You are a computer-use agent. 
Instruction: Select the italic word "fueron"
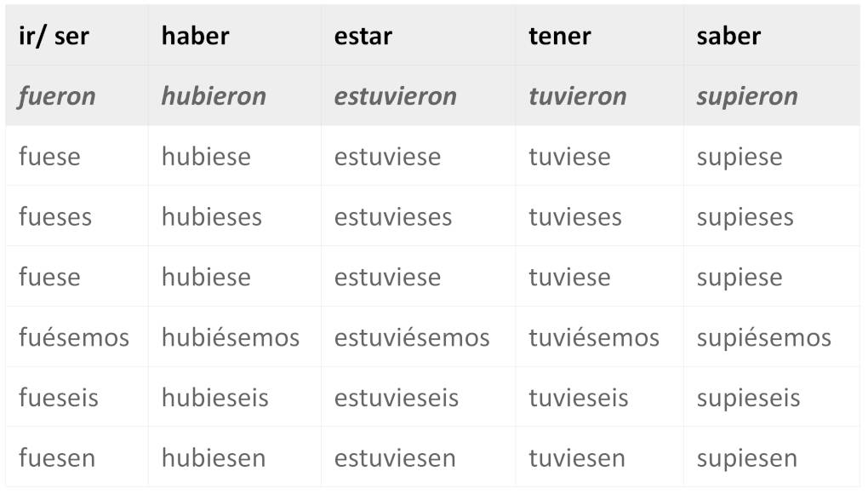[56, 96]
